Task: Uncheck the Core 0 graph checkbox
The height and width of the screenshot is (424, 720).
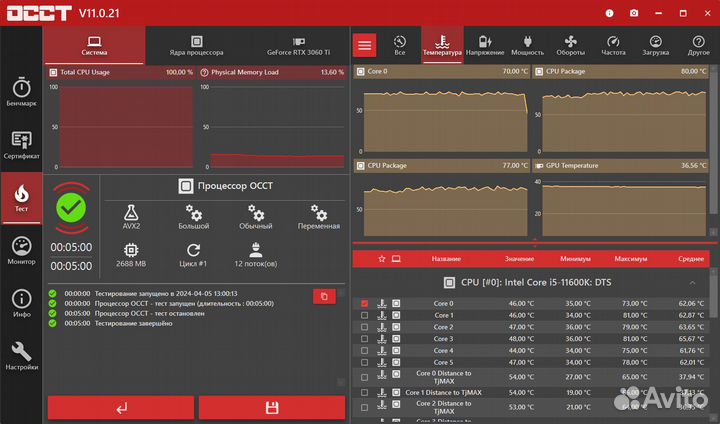Action: (364, 303)
